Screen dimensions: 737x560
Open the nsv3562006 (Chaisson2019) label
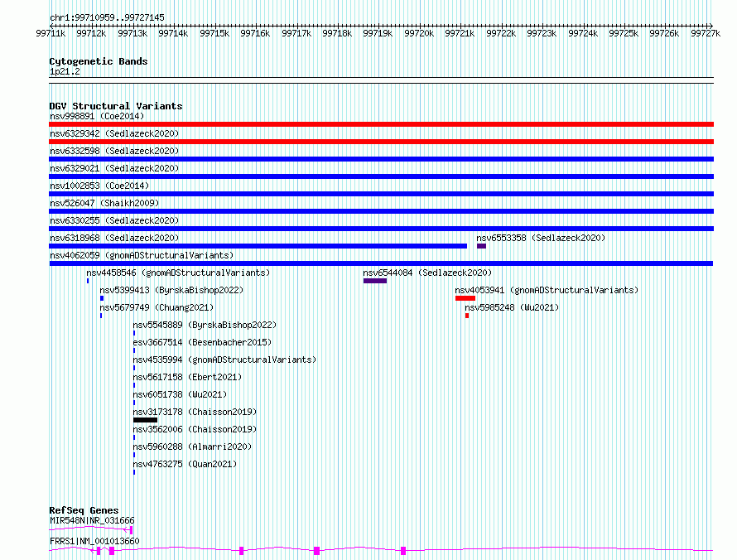195,429
